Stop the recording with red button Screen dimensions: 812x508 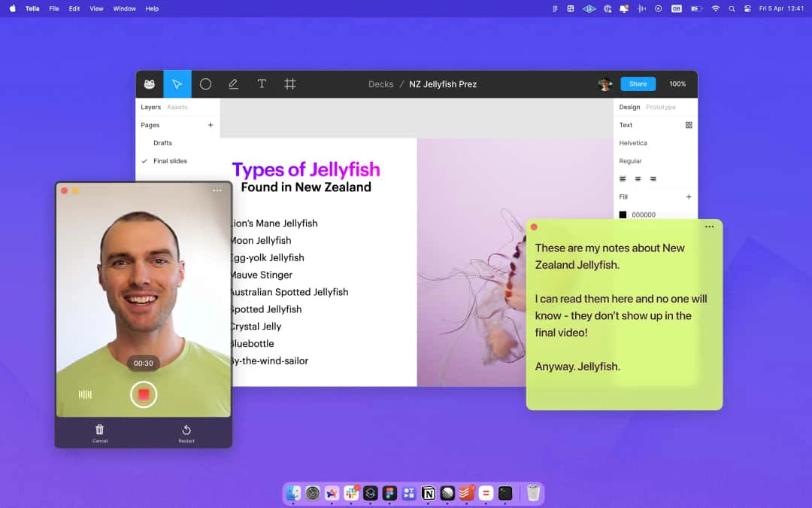144,394
